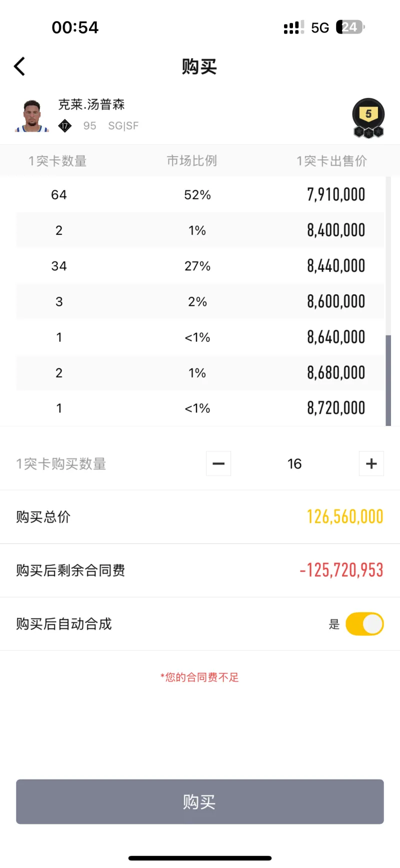Screen dimensions: 400x868
Task: Tap the battery indicator in status bar
Action: (350, 27)
